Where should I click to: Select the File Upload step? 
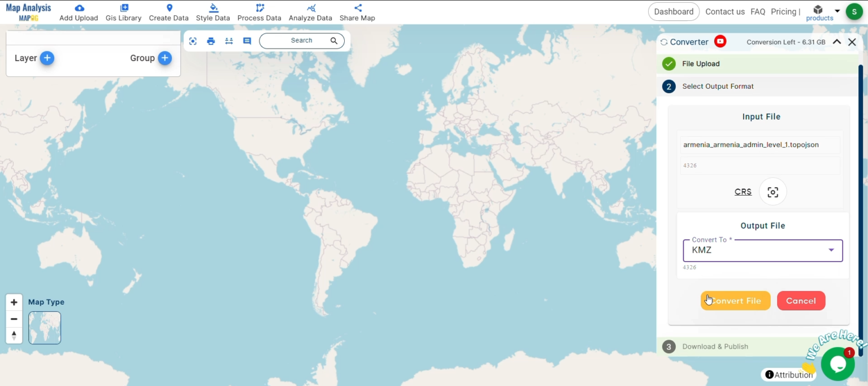(701, 63)
